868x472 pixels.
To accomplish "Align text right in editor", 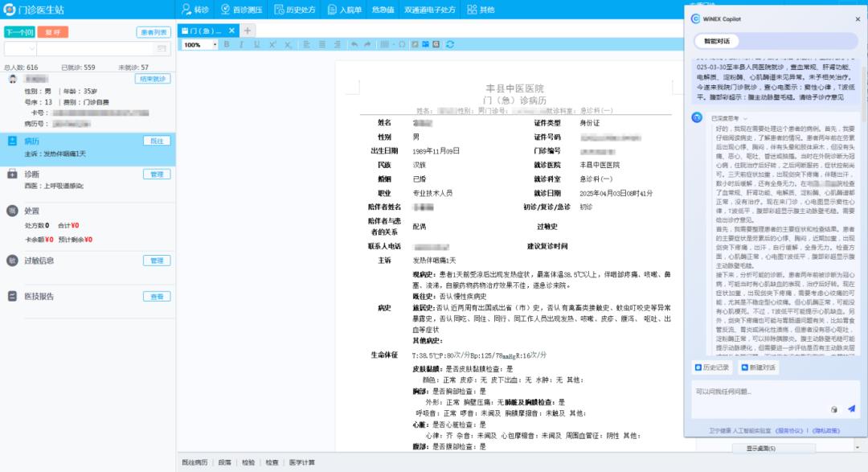I will coord(337,44).
